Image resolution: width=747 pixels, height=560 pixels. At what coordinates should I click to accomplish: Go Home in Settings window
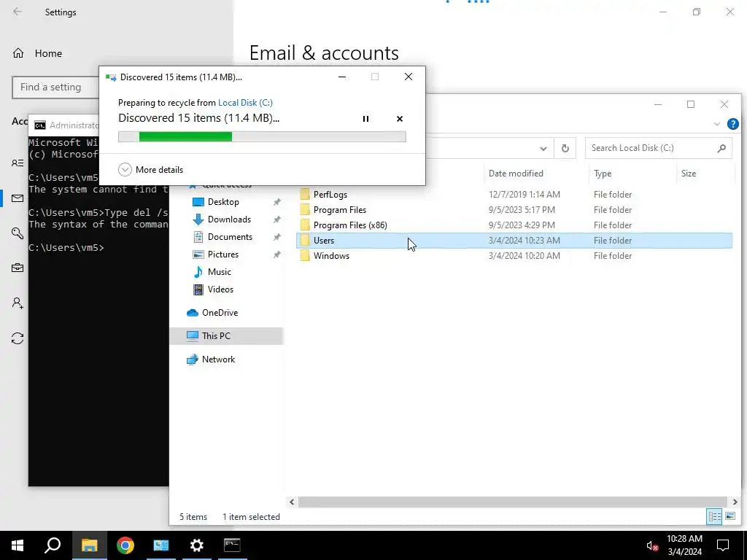[38, 53]
